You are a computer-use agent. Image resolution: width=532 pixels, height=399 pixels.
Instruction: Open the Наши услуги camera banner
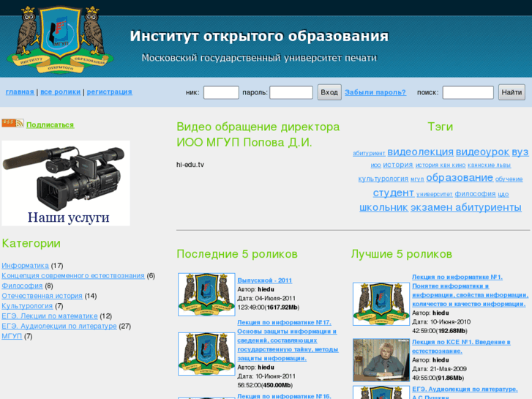[66, 183]
